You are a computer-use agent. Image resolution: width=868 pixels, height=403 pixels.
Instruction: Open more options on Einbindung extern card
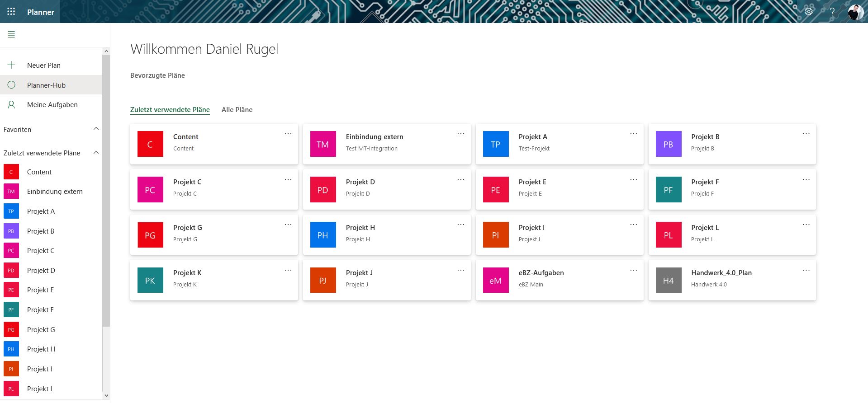click(x=461, y=134)
